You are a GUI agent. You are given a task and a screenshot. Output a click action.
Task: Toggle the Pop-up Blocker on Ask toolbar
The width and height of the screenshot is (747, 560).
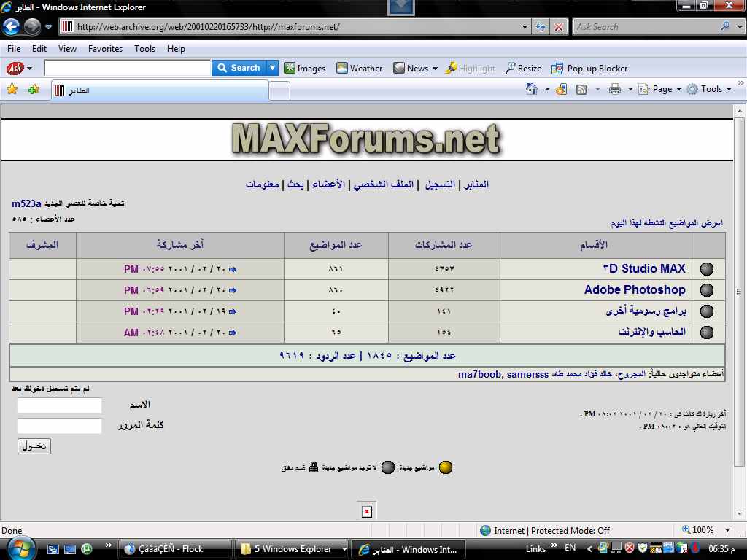click(589, 68)
